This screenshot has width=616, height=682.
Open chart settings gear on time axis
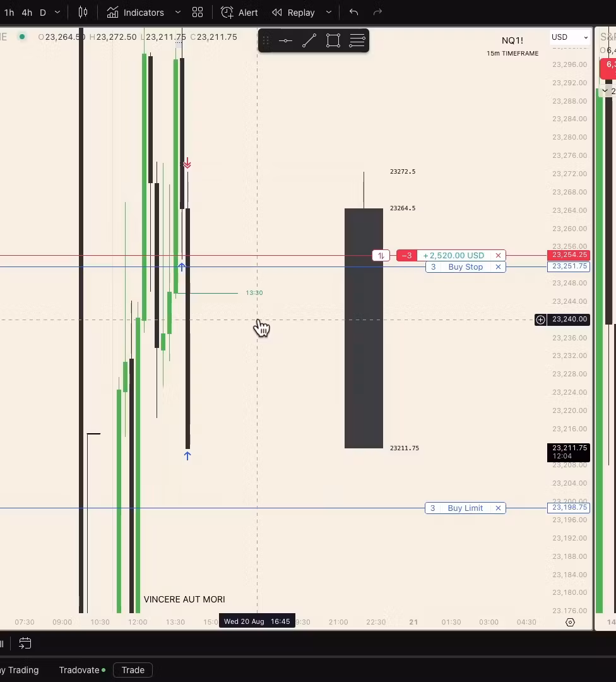[x=570, y=622]
